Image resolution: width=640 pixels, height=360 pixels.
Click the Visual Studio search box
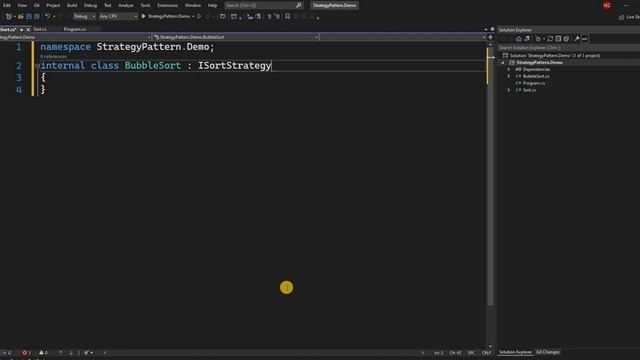(x=263, y=5)
